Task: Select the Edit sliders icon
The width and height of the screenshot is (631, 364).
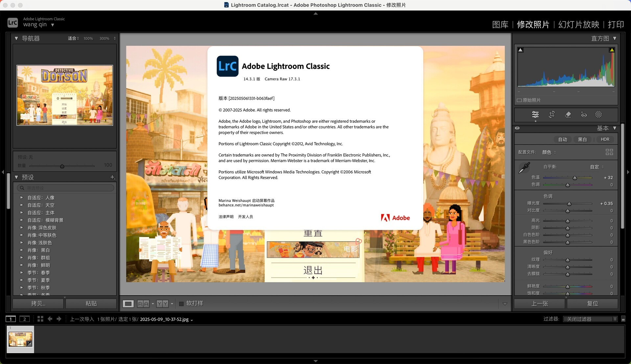Action: click(x=535, y=115)
